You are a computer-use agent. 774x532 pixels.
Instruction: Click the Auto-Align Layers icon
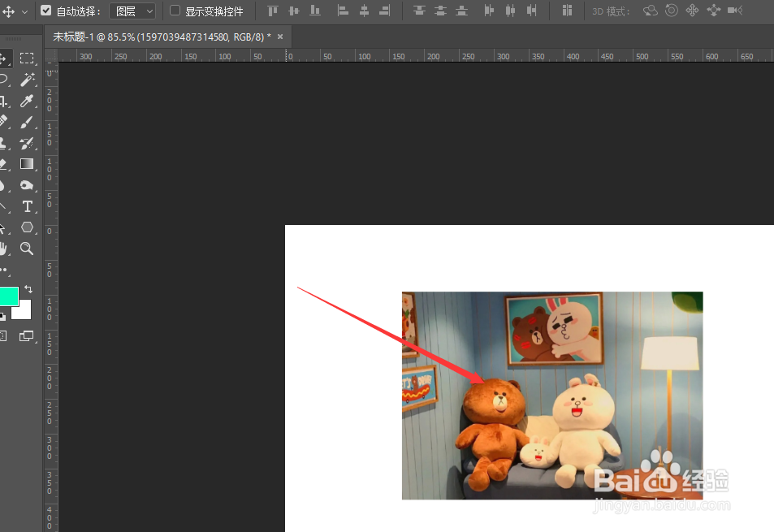click(567, 11)
